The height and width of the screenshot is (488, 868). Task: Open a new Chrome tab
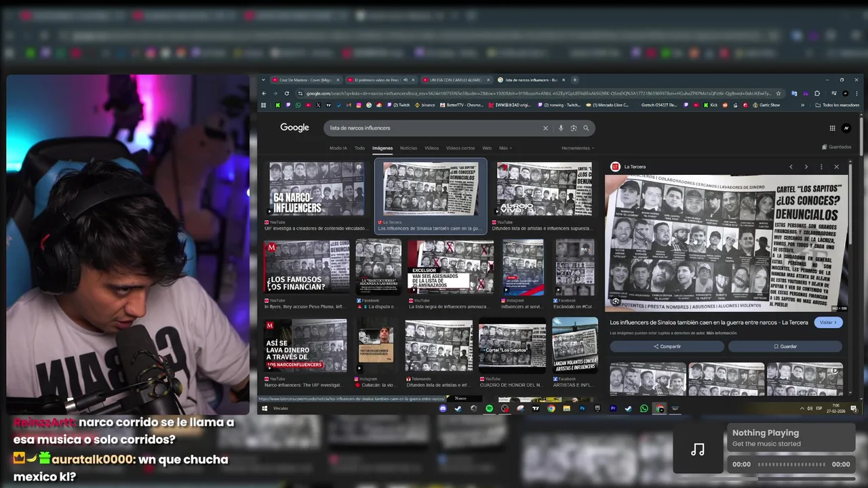(575, 80)
